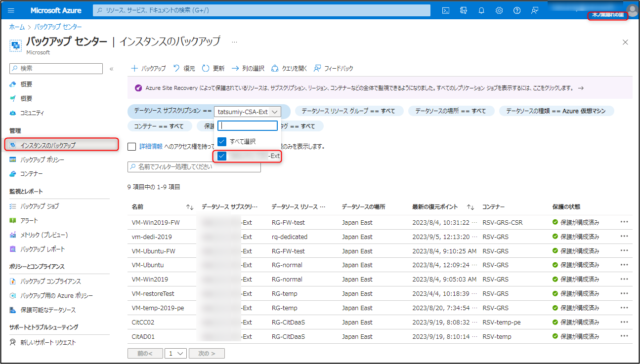Open the feedback icon in top bar
Image resolution: width=640 pixels, height=364 pixels.
coord(535,10)
